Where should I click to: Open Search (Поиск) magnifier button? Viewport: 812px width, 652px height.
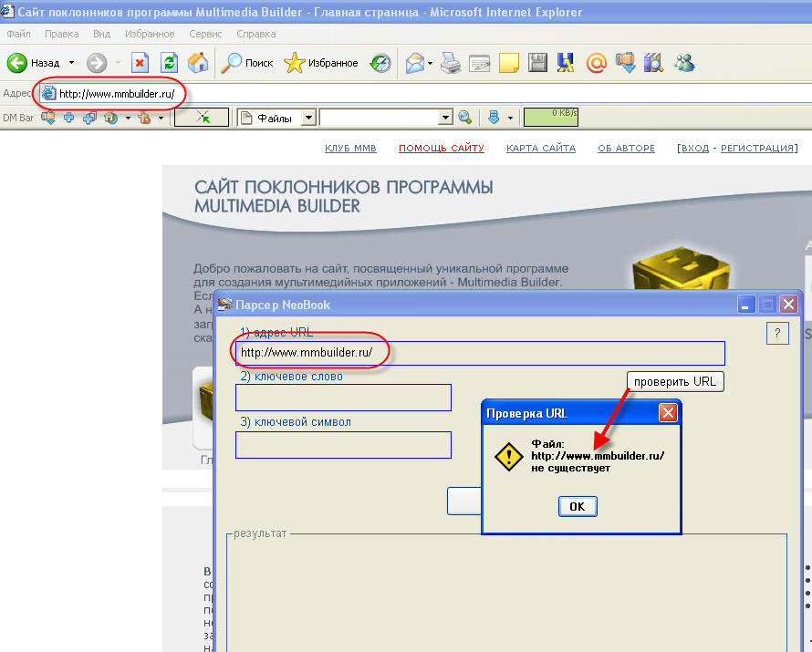click(247, 63)
